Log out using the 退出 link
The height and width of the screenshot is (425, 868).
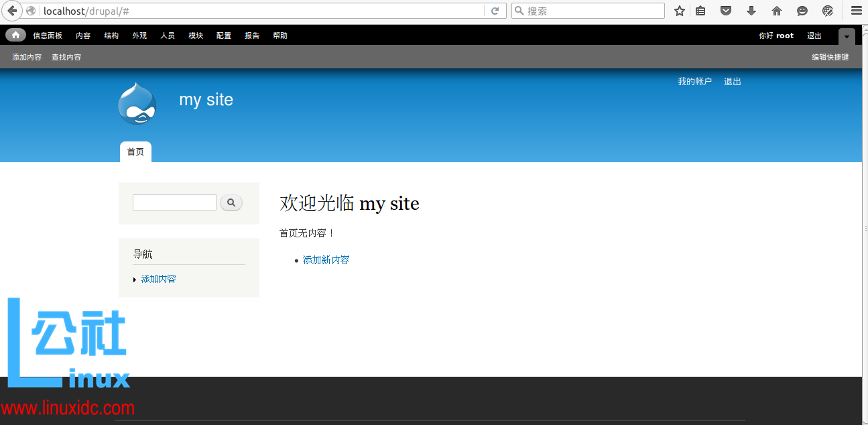(732, 81)
